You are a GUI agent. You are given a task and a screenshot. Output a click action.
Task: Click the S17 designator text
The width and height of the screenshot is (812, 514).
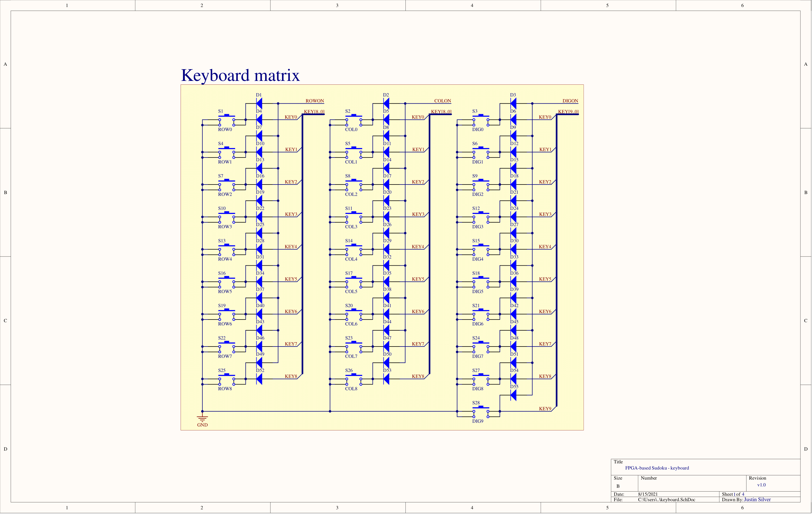(x=349, y=273)
